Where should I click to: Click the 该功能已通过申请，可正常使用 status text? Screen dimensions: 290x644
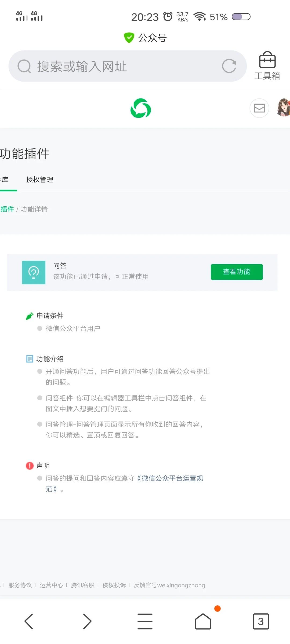(101, 277)
